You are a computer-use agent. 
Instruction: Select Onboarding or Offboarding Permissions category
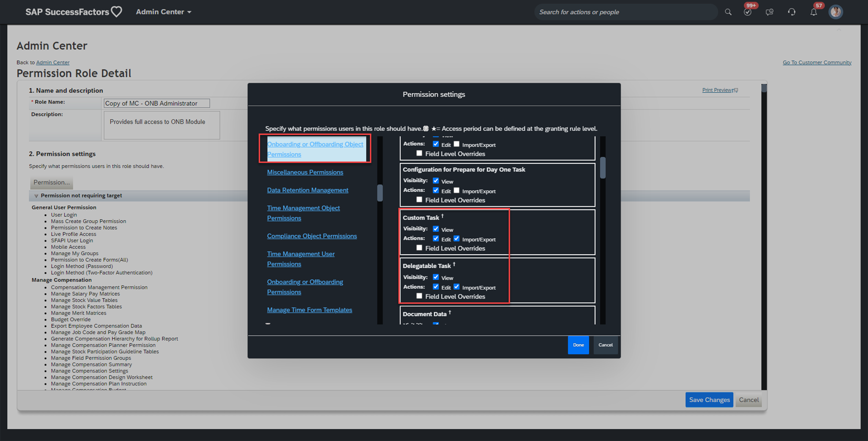(305, 287)
